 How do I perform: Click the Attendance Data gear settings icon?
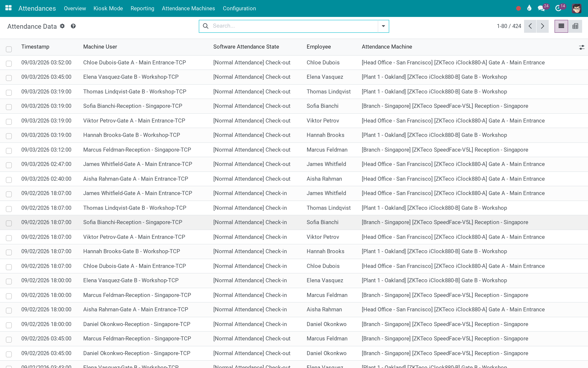(62, 26)
